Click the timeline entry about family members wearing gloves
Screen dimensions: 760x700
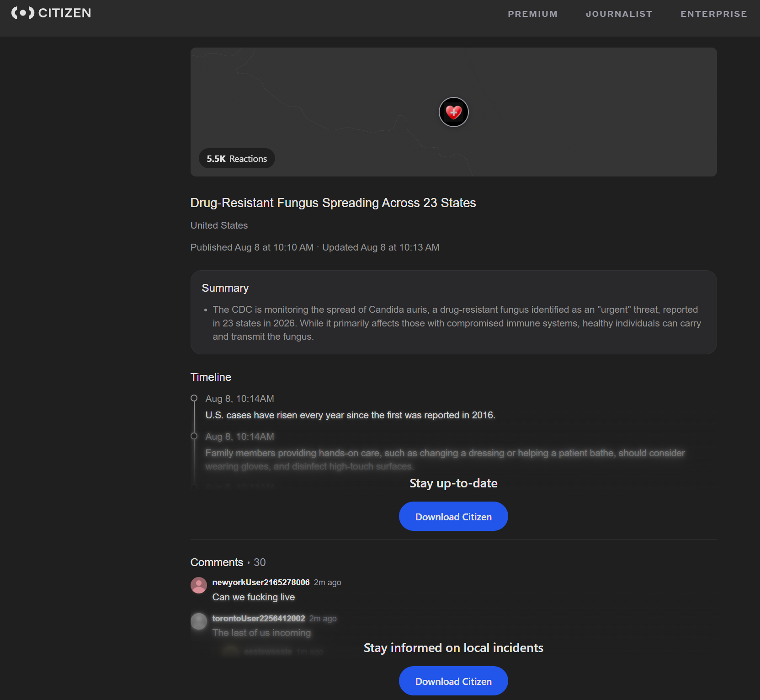[x=445, y=460]
